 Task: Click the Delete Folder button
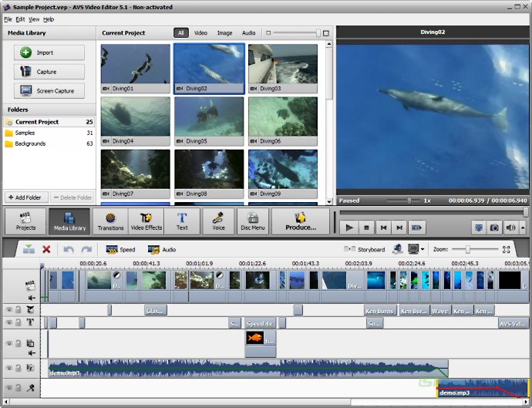click(72, 197)
